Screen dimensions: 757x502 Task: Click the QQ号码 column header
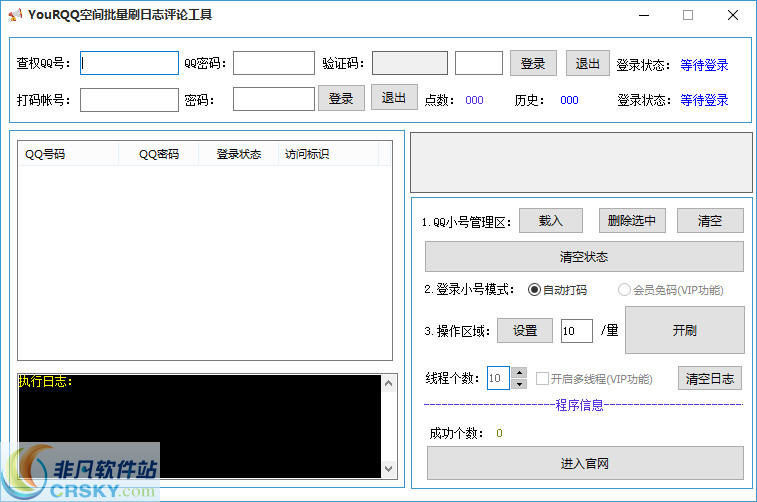[x=68, y=154]
